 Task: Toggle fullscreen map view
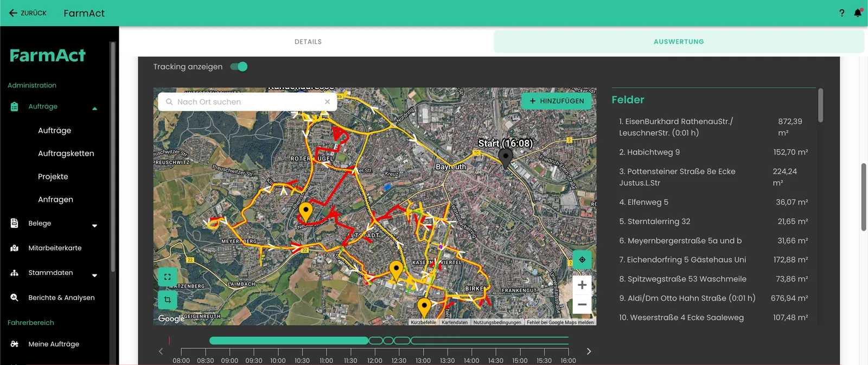click(168, 277)
